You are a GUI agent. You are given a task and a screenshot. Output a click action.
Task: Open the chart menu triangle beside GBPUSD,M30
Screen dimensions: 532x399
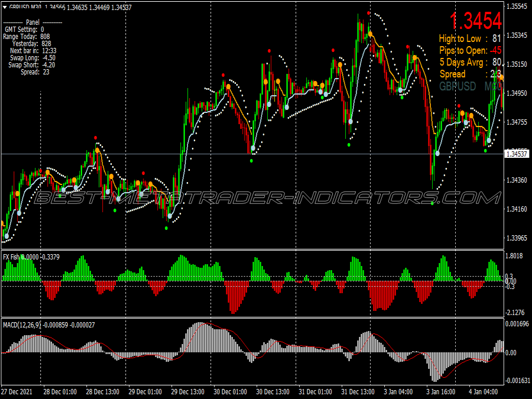[5, 7]
